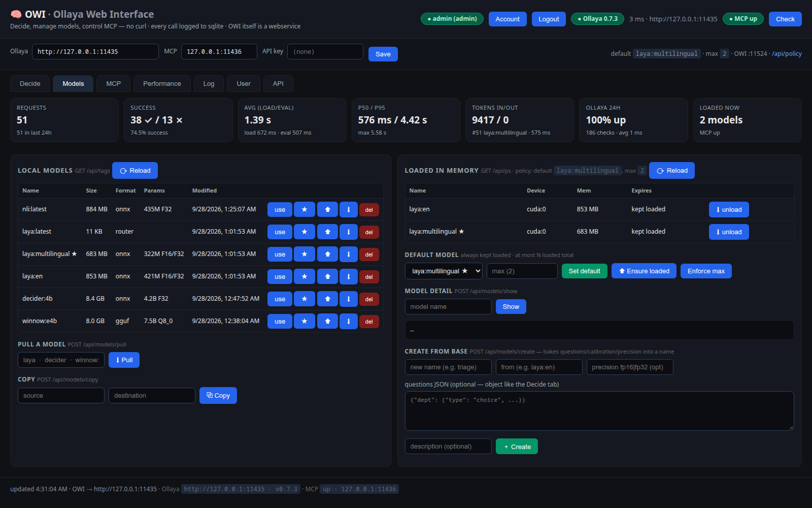Star the laya:multilingual model row
Image resolution: width=812 pixels, height=508 pixels.
click(304, 254)
